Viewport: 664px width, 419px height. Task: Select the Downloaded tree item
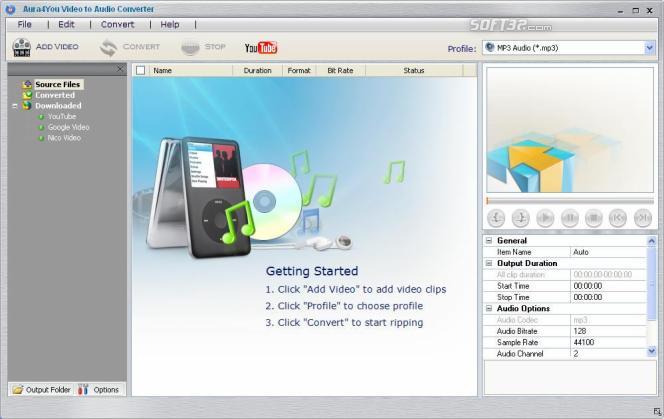click(58, 106)
